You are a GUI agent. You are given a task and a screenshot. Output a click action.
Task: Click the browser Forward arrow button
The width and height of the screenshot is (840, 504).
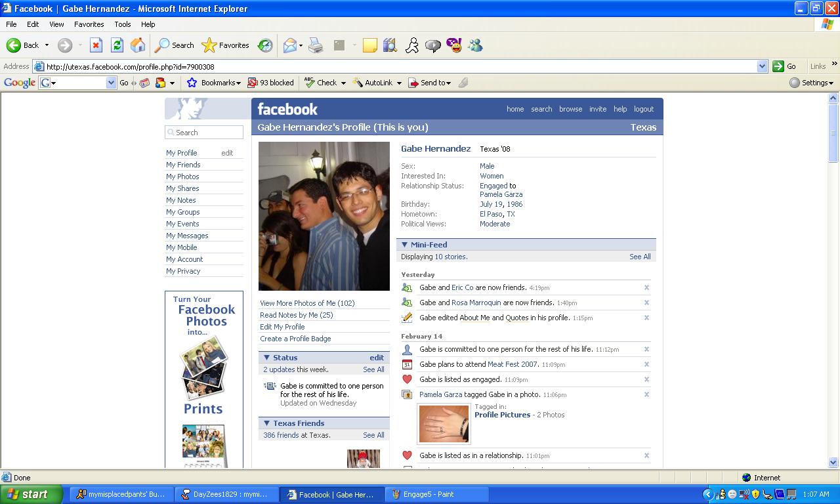64,45
